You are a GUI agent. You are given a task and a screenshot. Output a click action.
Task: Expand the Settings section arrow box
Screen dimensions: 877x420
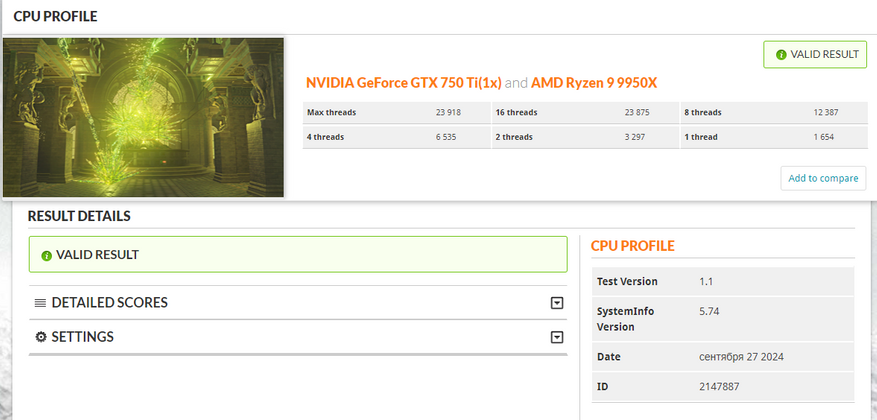coord(557,337)
